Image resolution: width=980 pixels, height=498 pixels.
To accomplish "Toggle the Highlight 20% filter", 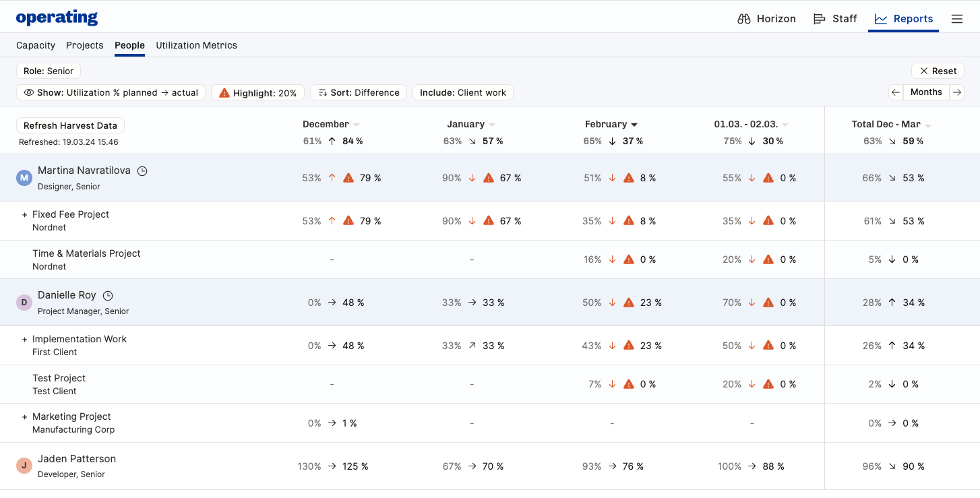I will pos(258,92).
